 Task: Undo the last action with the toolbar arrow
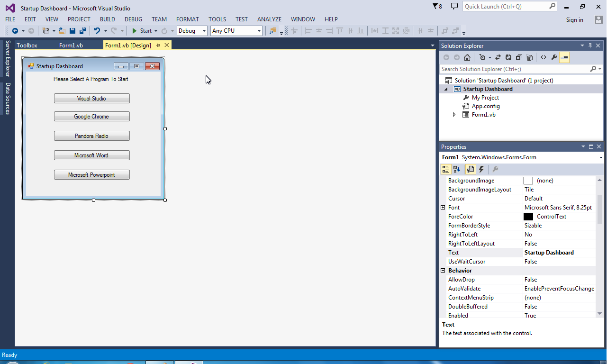pos(97,31)
